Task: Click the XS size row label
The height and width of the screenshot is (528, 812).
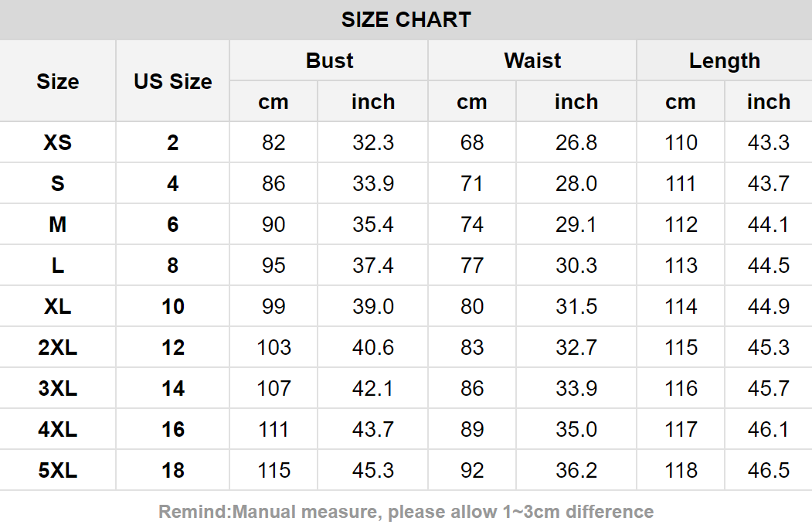Action: (x=58, y=143)
